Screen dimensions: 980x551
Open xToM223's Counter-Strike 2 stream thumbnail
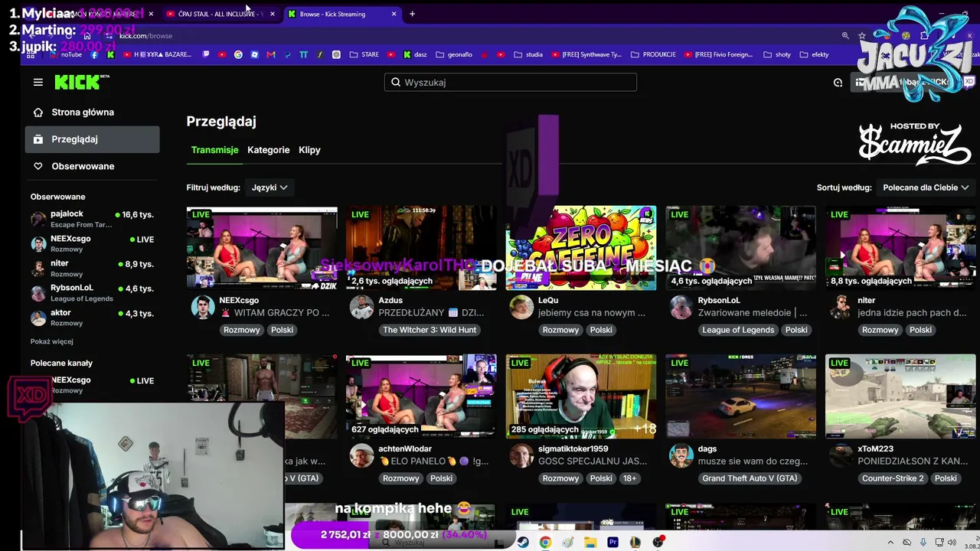coord(900,396)
